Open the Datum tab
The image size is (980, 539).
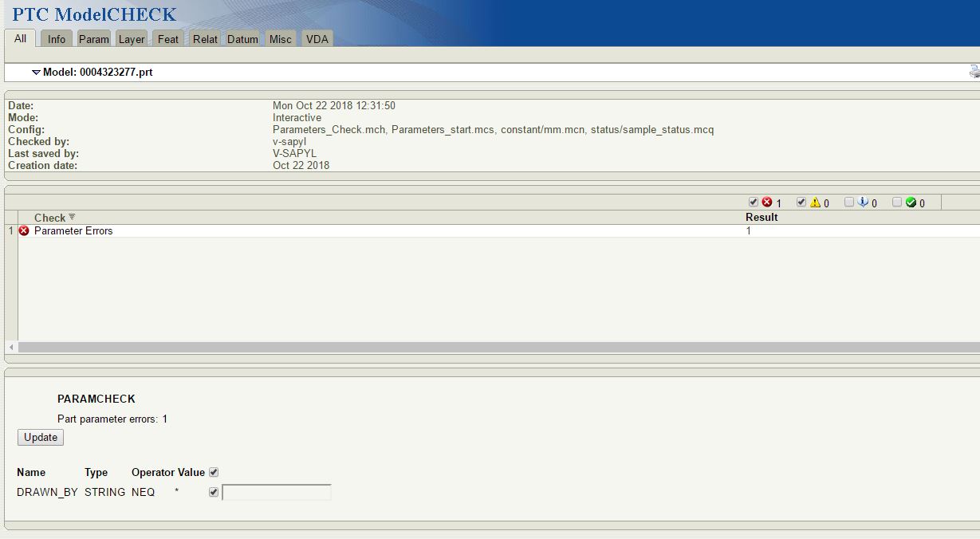[242, 37]
